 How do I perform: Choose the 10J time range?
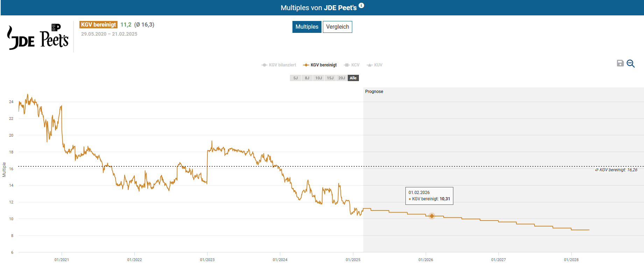pyautogui.click(x=319, y=78)
